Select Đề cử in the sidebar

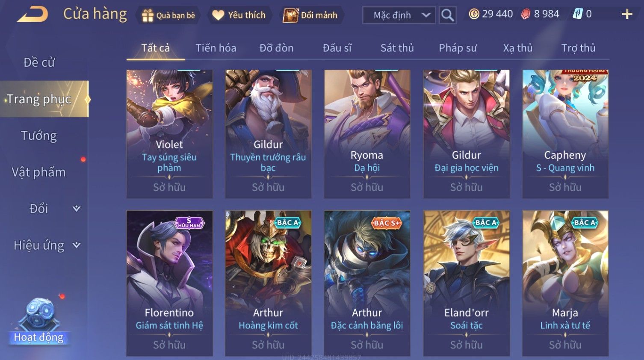39,62
